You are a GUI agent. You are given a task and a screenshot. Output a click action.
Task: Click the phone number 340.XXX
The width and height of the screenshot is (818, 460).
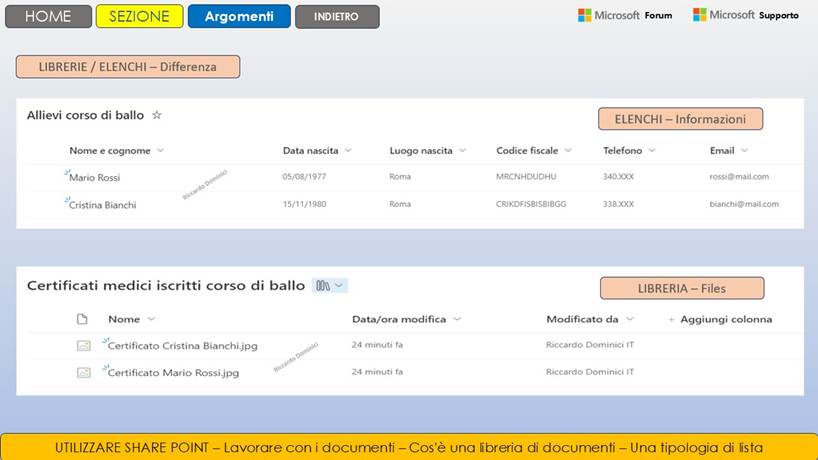coord(618,176)
